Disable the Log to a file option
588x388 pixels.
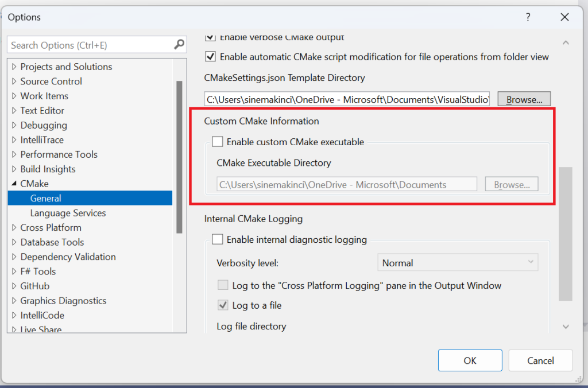[223, 305]
